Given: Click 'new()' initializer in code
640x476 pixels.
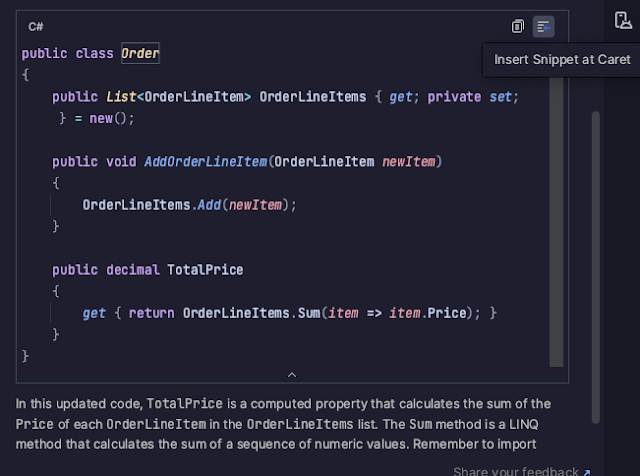Looking at the screenshot, I should tap(111, 118).
